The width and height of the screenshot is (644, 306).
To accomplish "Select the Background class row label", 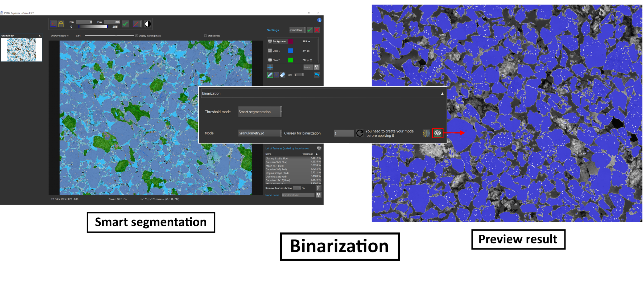I will pos(279,41).
